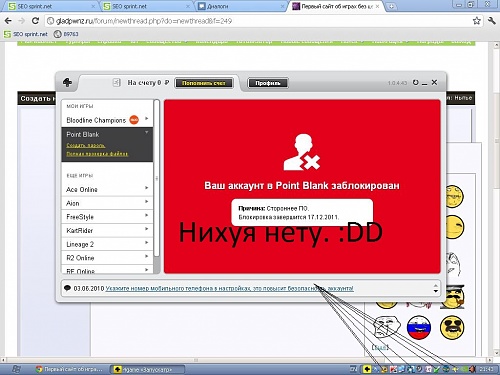Image resolution: width=500 pixels, height=375 pixels.
Task: Click the orange badge beside Bloodline Champions
Action: [134, 120]
